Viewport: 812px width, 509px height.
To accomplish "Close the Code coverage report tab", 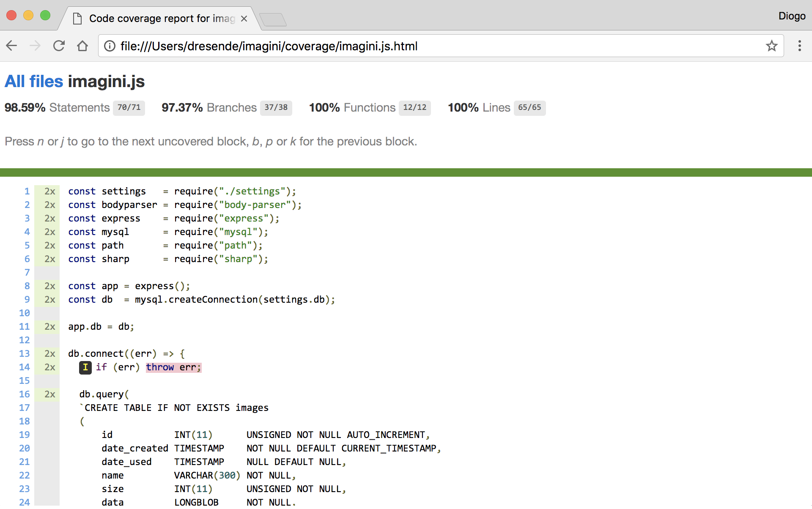I will pos(244,19).
